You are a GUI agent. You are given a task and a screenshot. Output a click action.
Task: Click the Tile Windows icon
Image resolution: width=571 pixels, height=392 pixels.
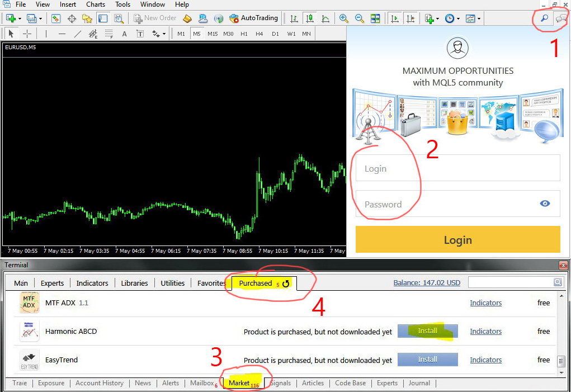pos(375,18)
